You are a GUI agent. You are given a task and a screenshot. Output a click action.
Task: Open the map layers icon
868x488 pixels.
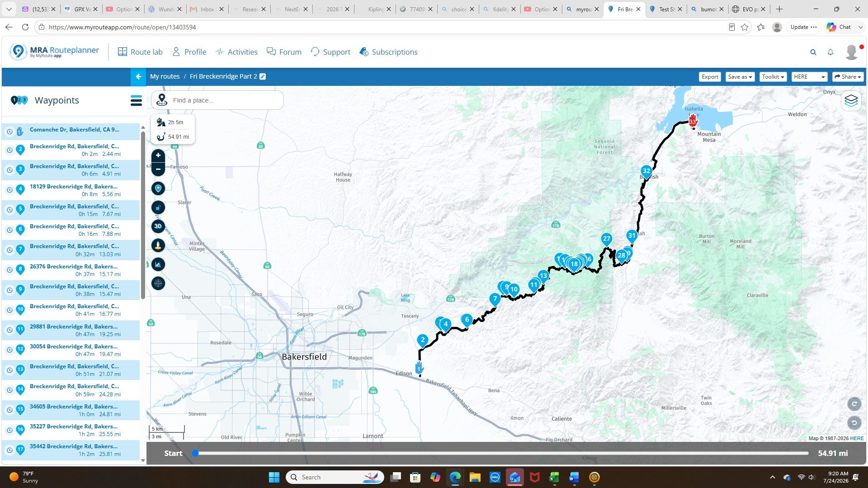(x=851, y=100)
